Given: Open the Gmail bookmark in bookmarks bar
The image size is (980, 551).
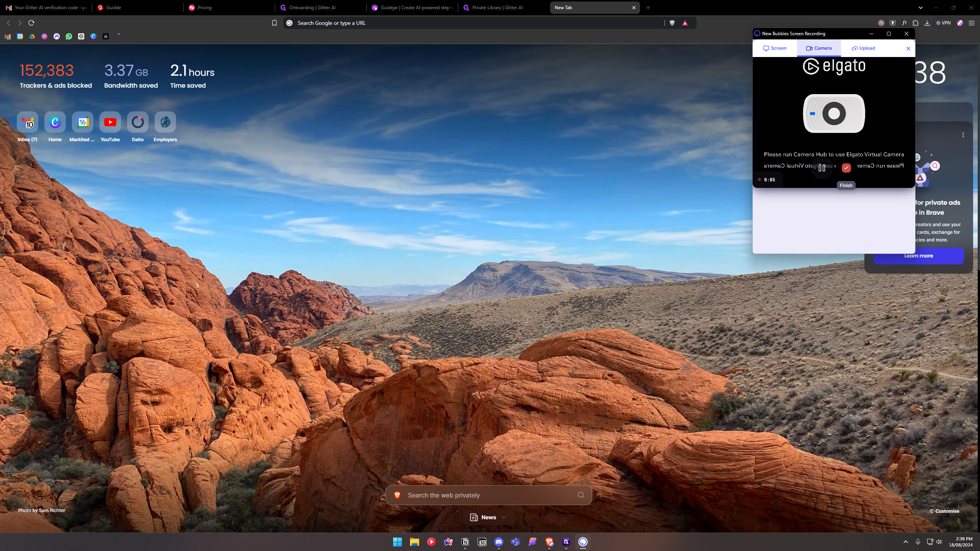Looking at the screenshot, I should [x=8, y=36].
